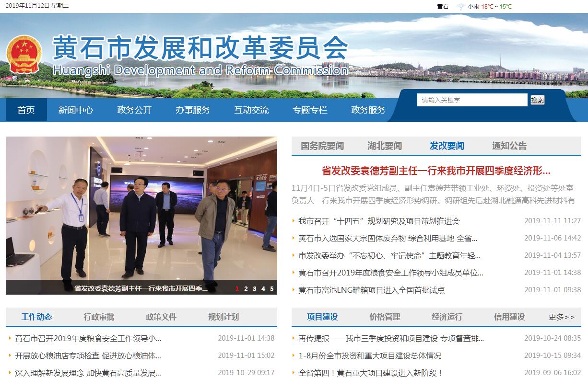Open the 再传捷报 三季度投资 article
This screenshot has height=378, width=588.
pyautogui.click(x=391, y=338)
